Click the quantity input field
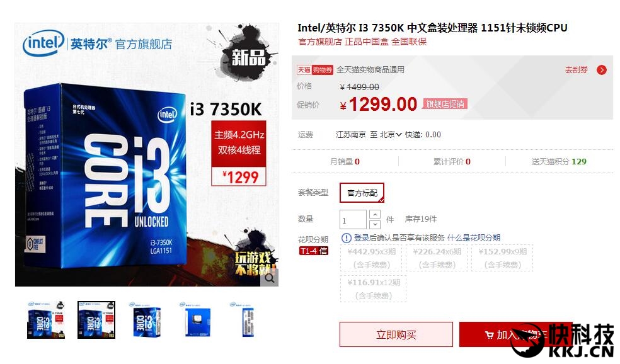 click(x=353, y=219)
